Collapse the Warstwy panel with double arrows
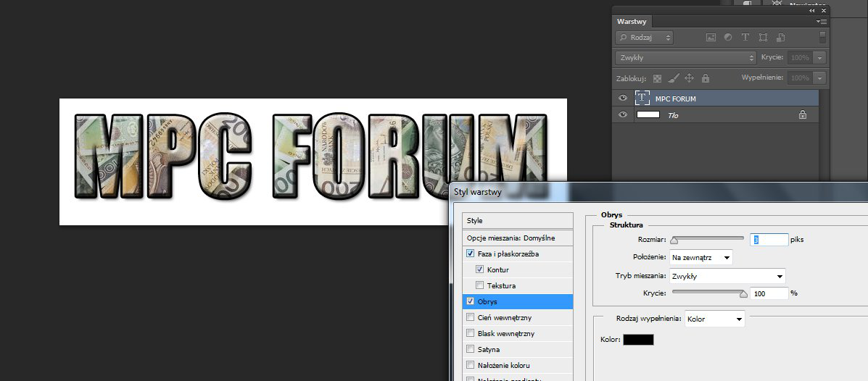The image size is (868, 381). 812,11
